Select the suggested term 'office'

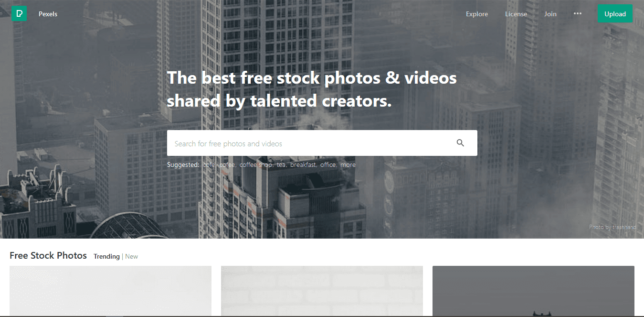[328, 164]
